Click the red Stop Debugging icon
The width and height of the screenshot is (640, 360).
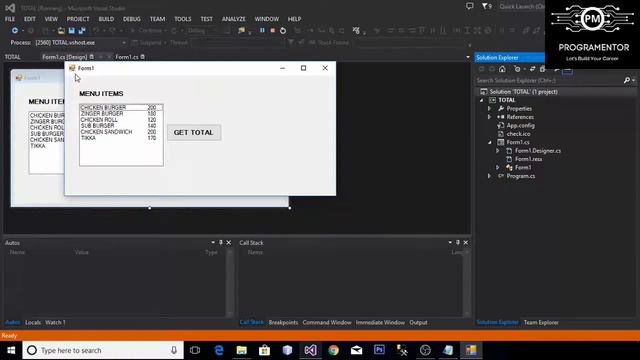pyautogui.click(x=273, y=31)
